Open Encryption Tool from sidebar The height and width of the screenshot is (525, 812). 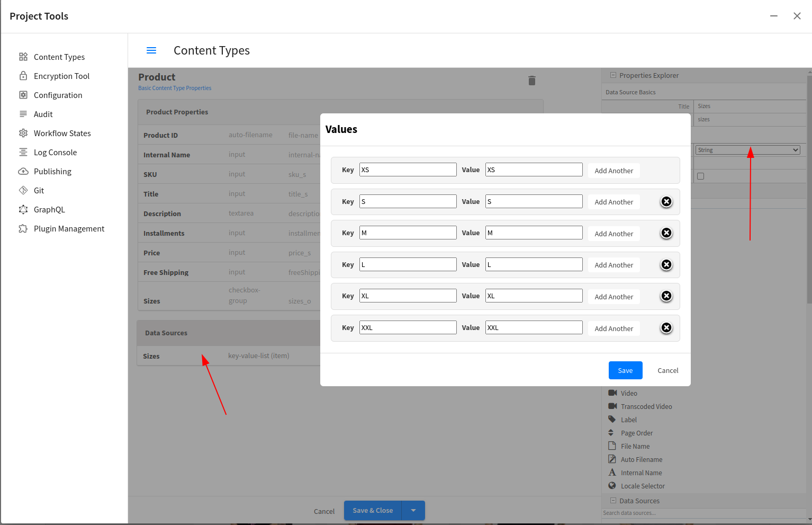pos(61,76)
